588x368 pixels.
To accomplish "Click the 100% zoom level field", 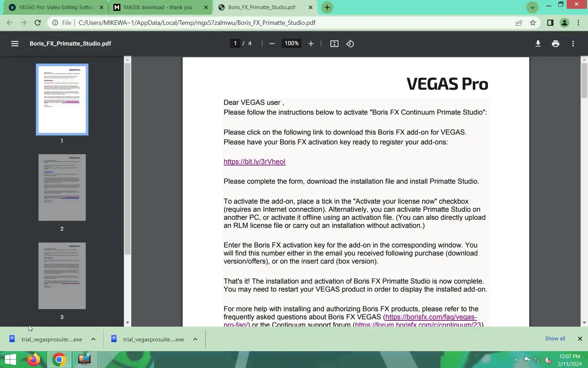I will coord(292,43).
